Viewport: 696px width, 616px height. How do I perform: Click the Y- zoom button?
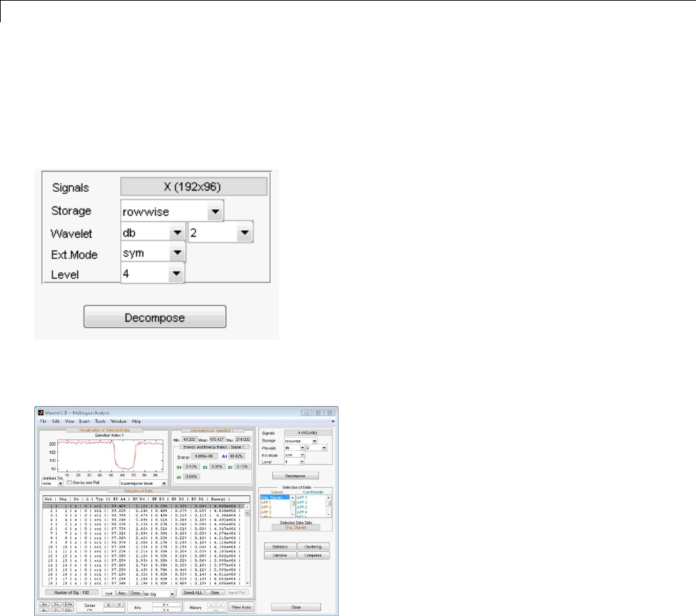[x=57, y=610]
